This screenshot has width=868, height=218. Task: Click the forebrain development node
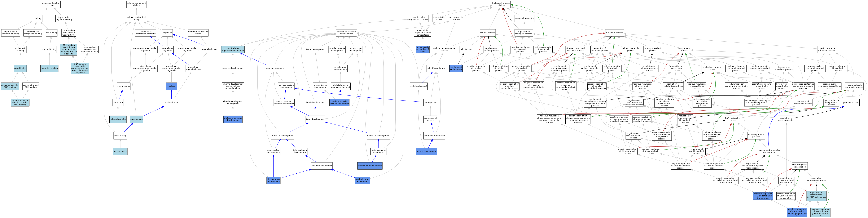282,136
